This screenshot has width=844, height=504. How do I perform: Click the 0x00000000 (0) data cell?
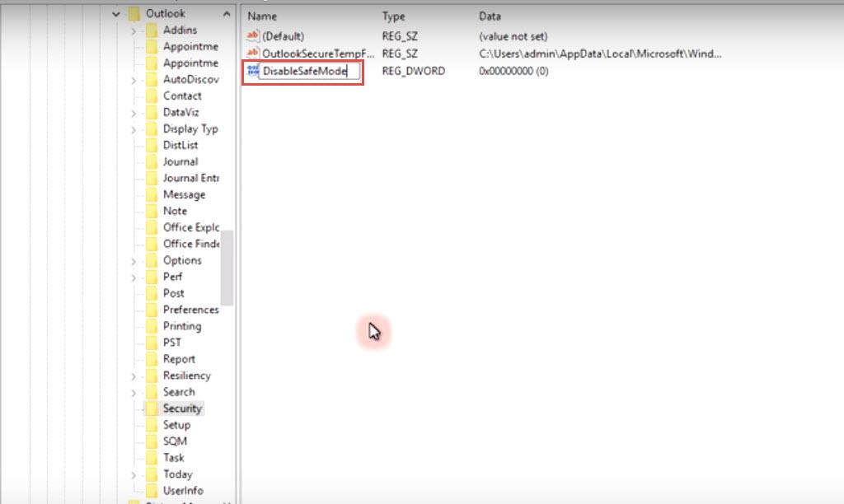coord(513,71)
